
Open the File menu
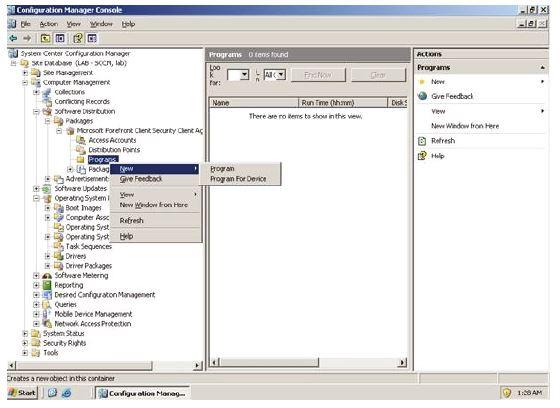tap(25, 24)
